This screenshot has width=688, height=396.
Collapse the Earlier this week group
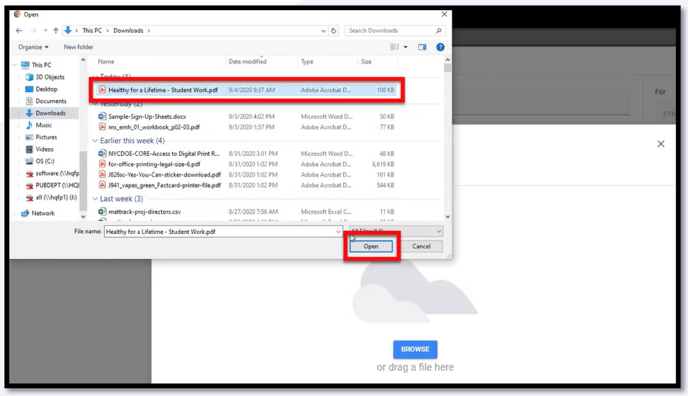point(95,141)
